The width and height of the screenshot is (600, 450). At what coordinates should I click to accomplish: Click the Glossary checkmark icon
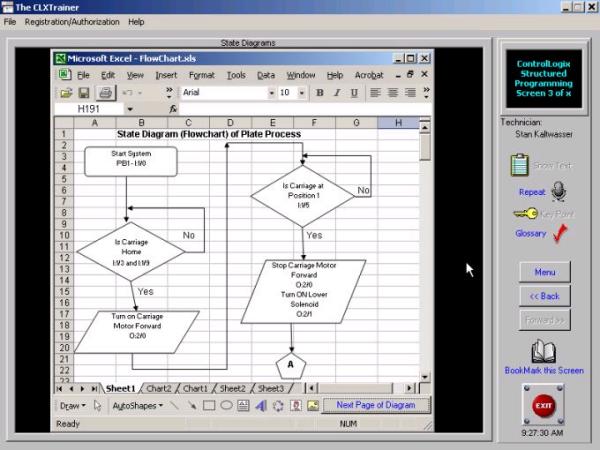pos(561,233)
